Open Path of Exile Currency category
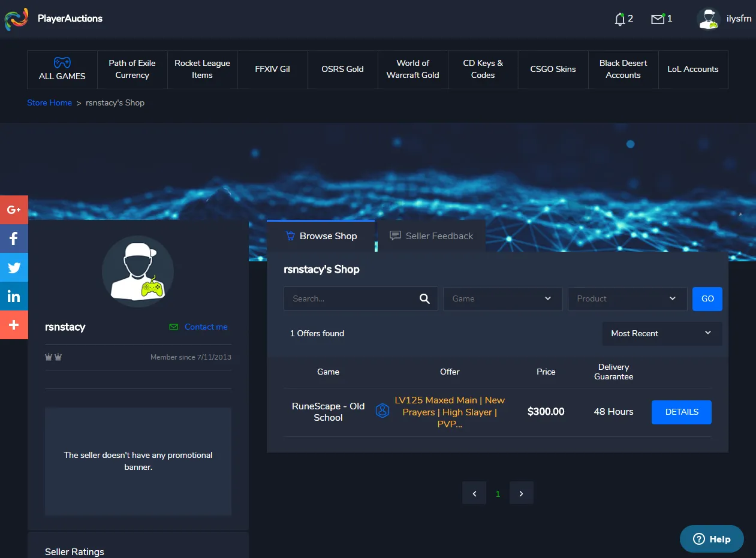Screen dimensions: 756x558 point(132,70)
